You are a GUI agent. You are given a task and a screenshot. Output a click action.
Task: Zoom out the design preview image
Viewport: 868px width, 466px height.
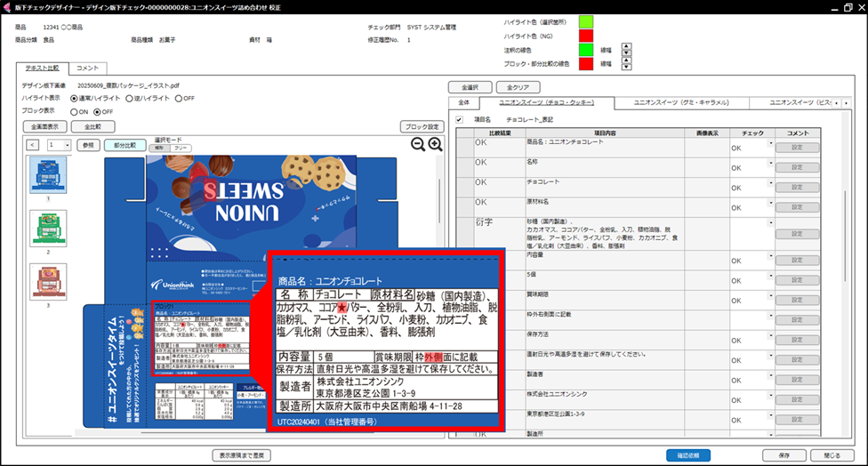[418, 144]
